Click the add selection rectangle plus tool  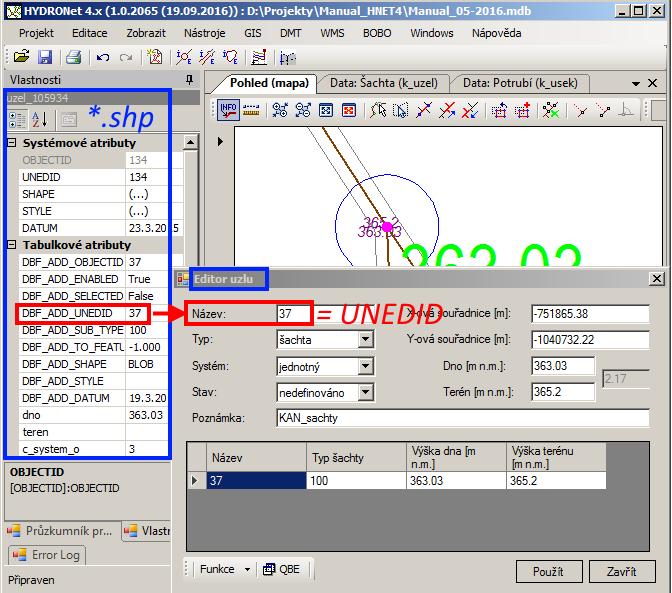click(x=522, y=110)
